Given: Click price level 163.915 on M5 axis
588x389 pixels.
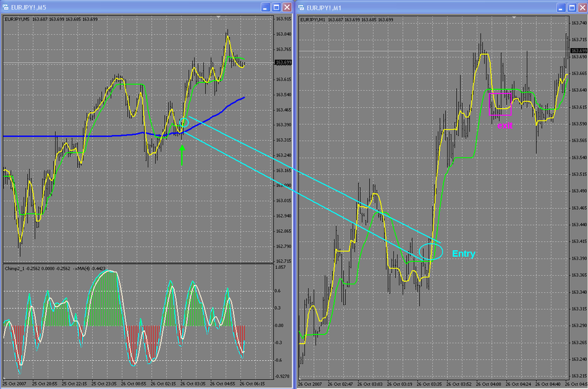Looking at the screenshot, I should click(283, 19).
